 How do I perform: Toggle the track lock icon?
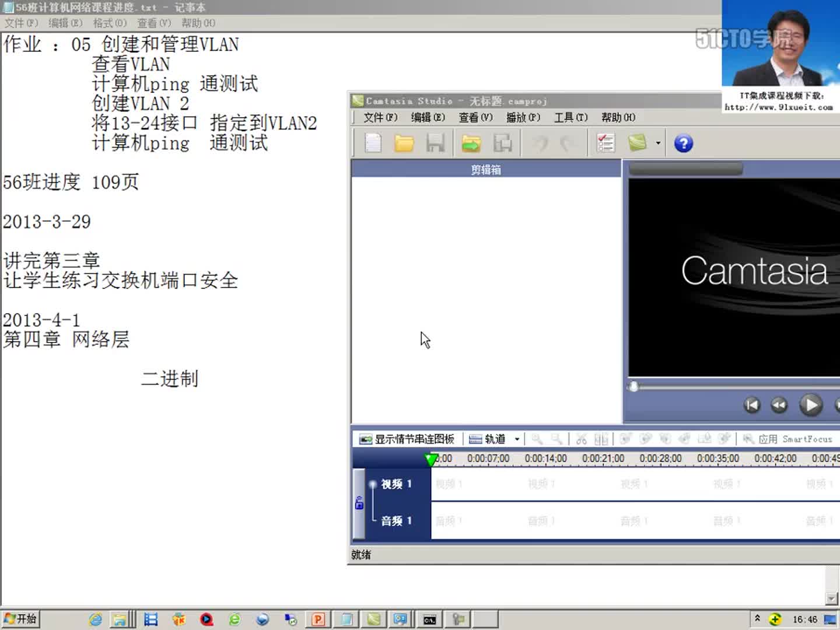click(x=359, y=502)
